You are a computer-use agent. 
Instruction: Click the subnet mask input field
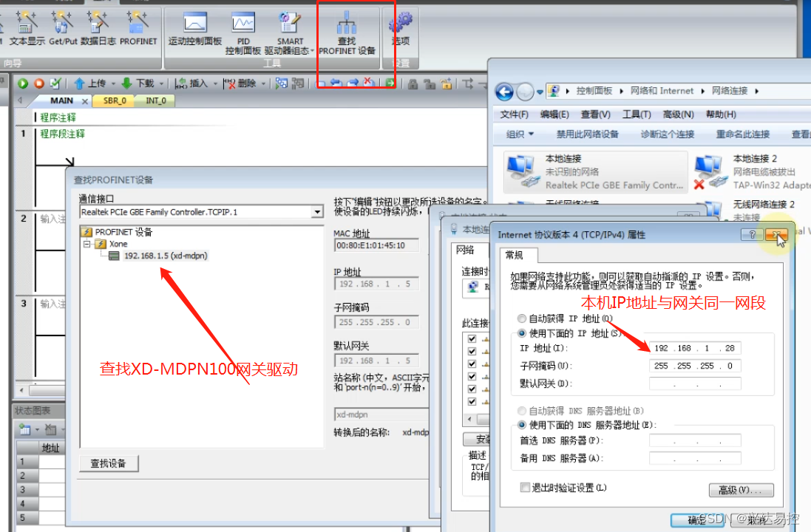click(695, 366)
